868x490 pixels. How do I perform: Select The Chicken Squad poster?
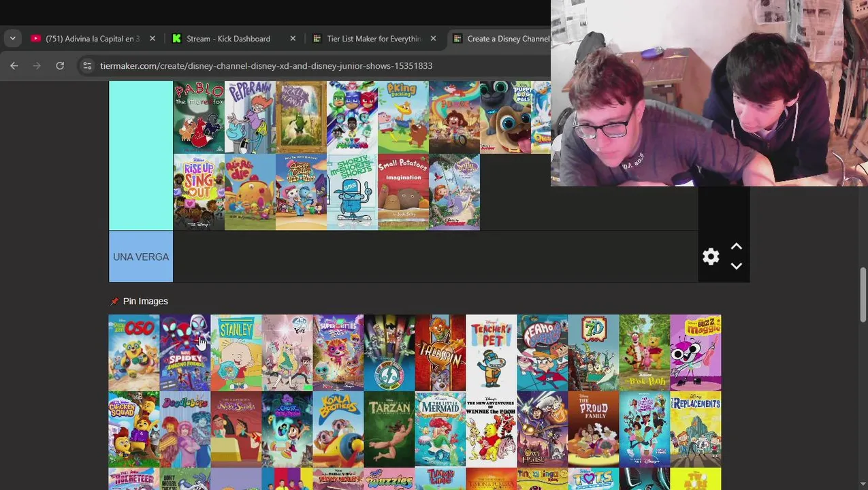coord(134,429)
